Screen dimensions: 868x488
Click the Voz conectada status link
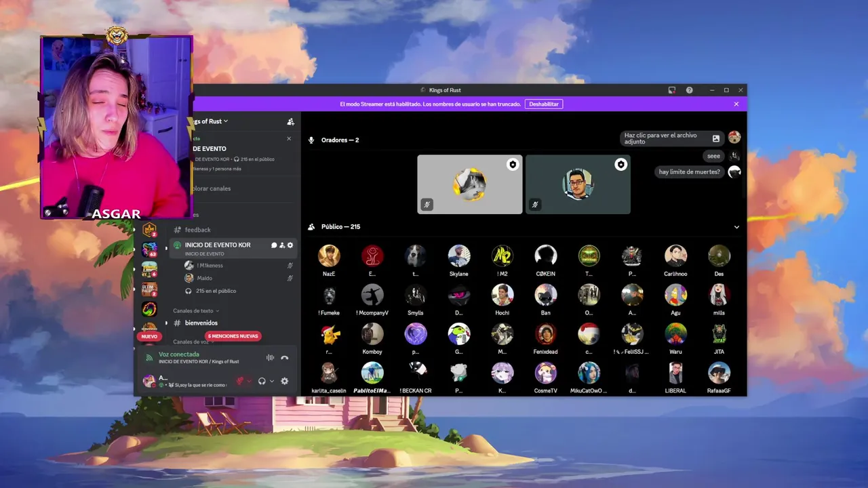click(179, 354)
